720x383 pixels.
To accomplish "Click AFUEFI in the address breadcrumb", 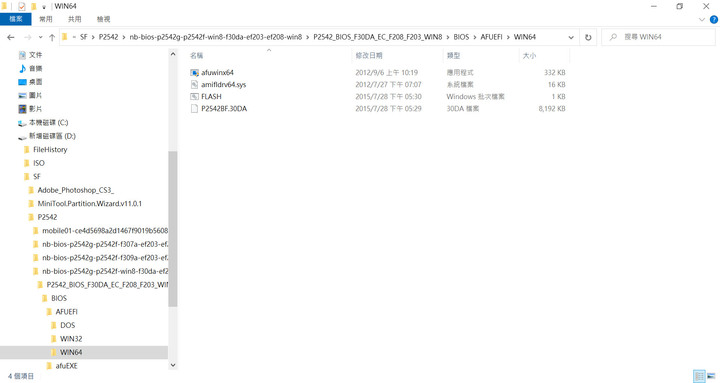I will click(491, 37).
